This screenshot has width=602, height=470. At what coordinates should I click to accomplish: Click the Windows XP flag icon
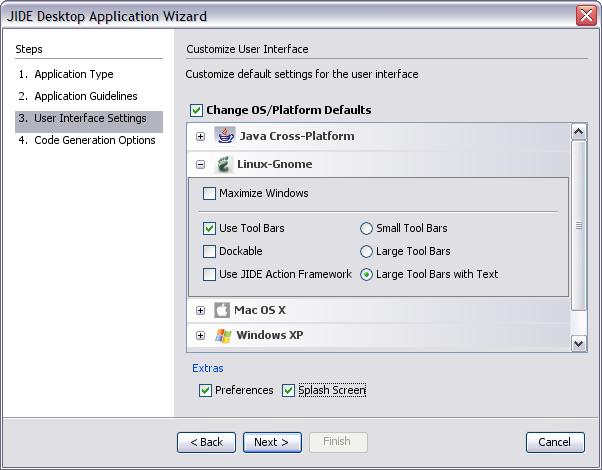click(223, 336)
